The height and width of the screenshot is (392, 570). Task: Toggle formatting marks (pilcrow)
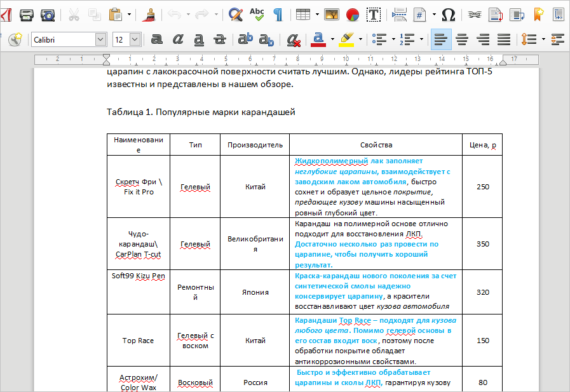pyautogui.click(x=278, y=14)
